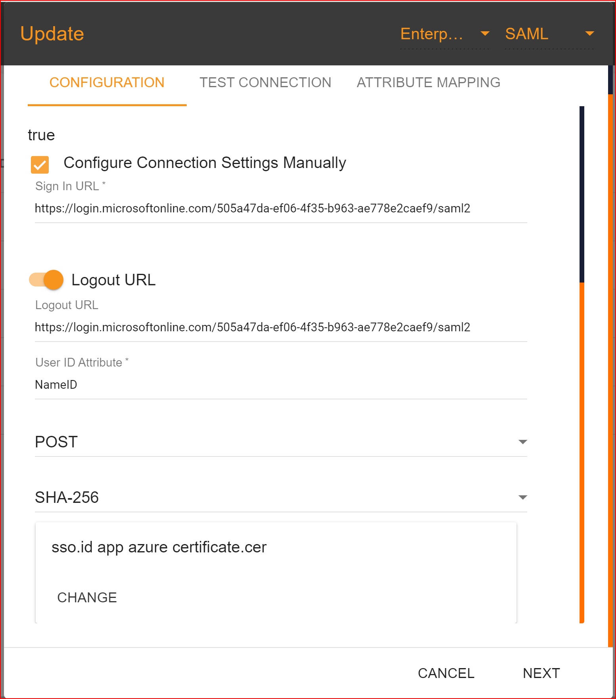Expand the SHA-256 algorithm dropdown
The height and width of the screenshot is (699, 616).
pyautogui.click(x=281, y=497)
